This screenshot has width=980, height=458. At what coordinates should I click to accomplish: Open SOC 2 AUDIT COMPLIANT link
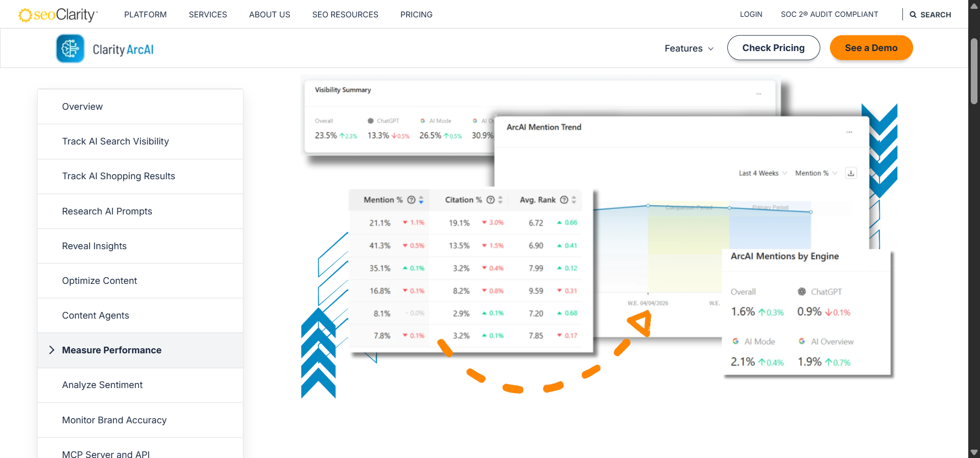point(829,14)
